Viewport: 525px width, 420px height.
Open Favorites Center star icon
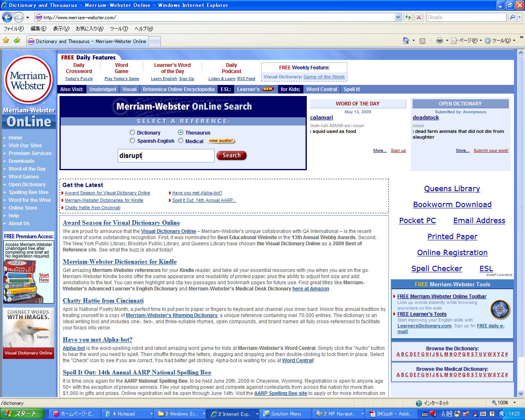pyautogui.click(x=6, y=41)
